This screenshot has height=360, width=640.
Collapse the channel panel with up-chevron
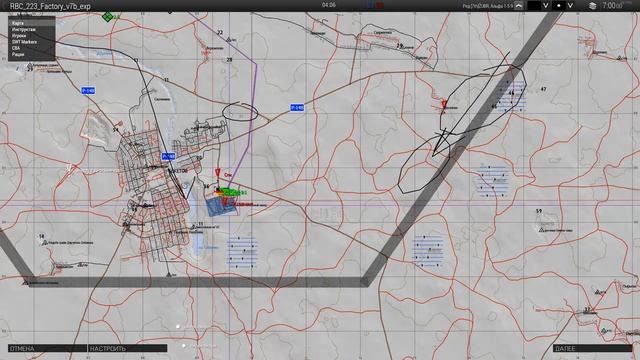tap(519, 6)
